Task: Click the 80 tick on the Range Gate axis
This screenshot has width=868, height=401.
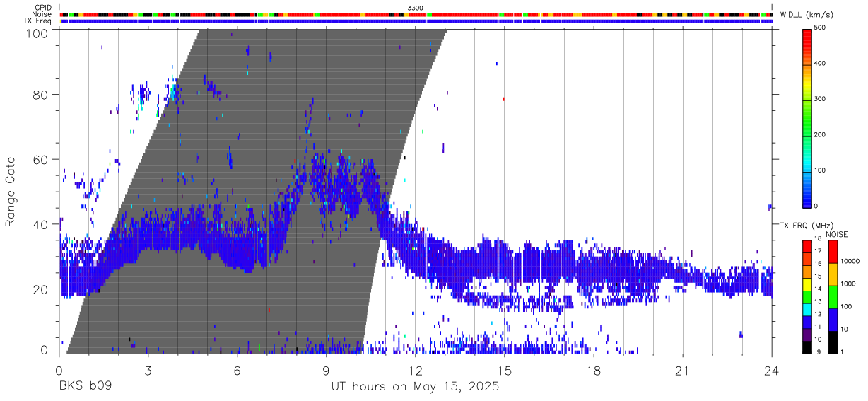Action: [41, 95]
